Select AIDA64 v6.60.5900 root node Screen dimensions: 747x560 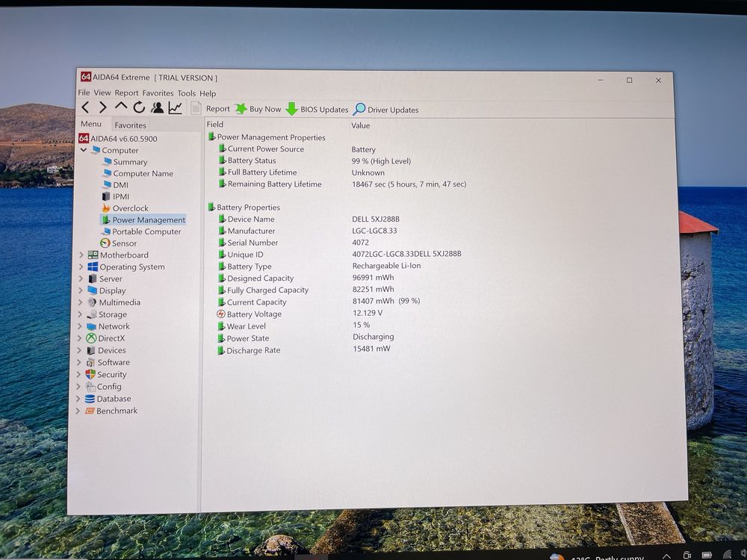pos(118,139)
